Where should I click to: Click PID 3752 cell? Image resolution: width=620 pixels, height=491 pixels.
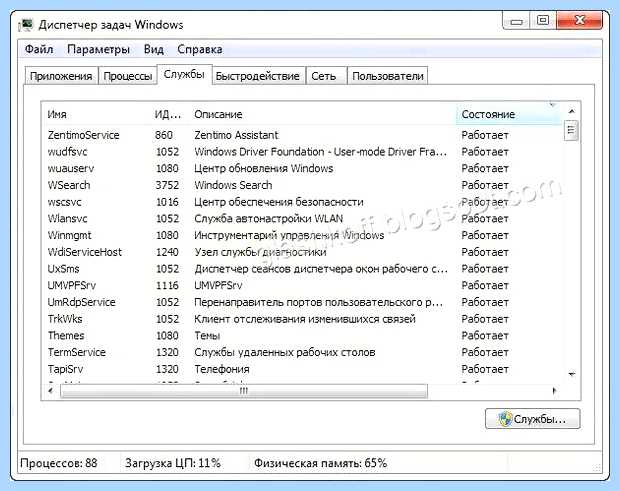pos(167,185)
